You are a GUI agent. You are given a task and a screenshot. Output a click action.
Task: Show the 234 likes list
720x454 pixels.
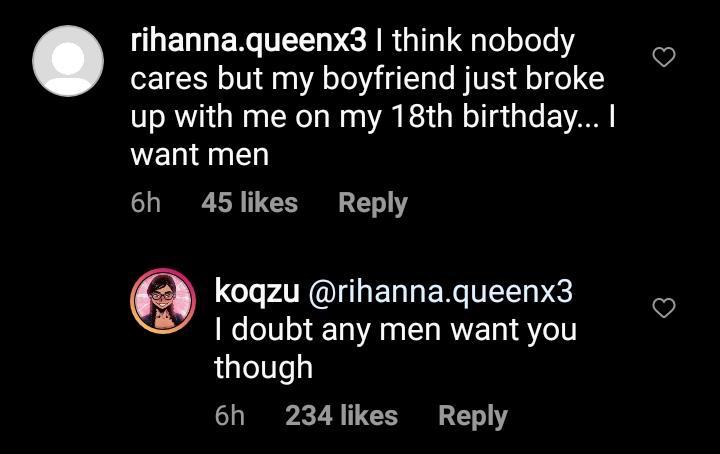coord(341,415)
